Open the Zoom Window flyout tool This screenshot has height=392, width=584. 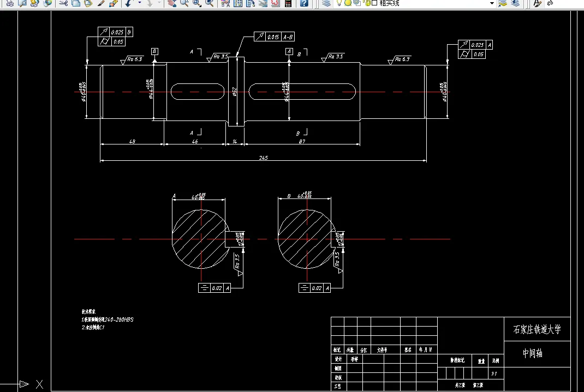196,3
